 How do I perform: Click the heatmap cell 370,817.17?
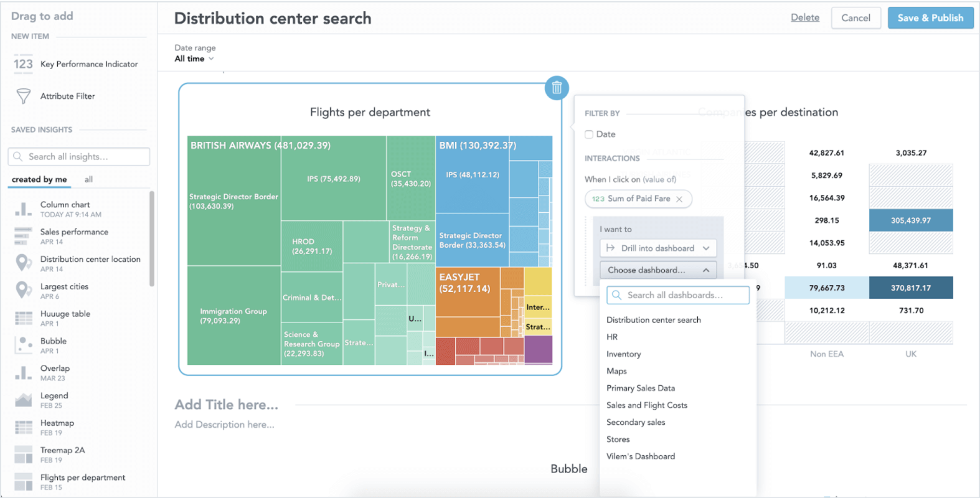(911, 288)
